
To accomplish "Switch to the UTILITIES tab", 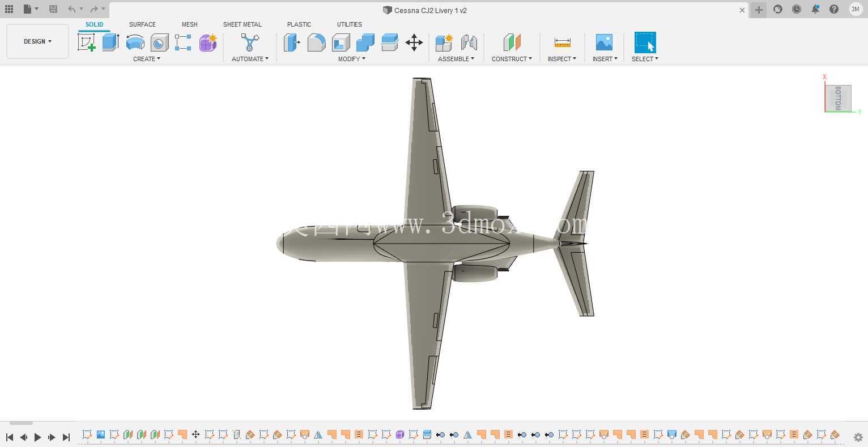I will (349, 24).
